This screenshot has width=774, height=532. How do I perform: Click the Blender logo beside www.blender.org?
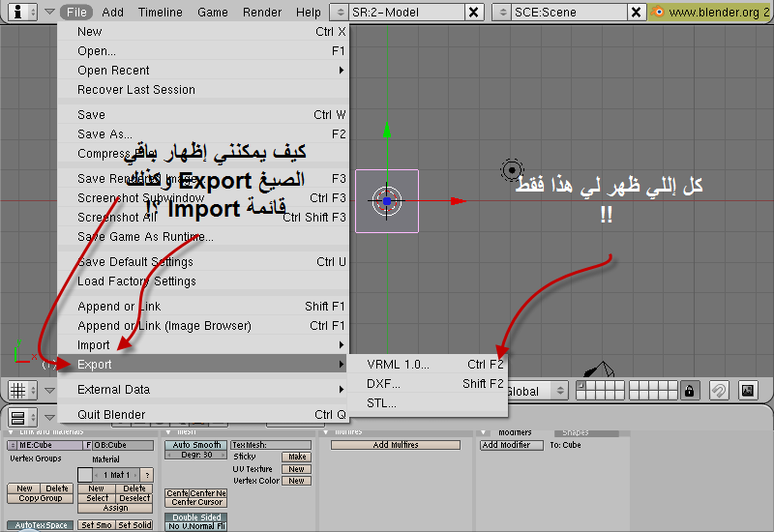point(657,12)
